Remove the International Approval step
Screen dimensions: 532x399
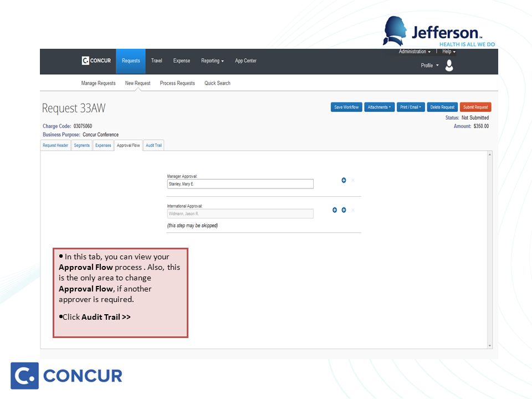click(x=353, y=210)
